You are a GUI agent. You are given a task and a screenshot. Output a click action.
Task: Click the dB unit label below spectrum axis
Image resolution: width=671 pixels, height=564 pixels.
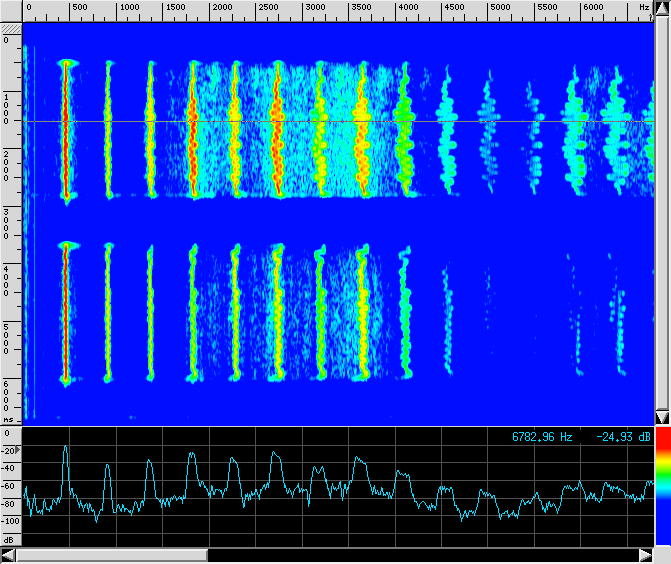coord(8,539)
